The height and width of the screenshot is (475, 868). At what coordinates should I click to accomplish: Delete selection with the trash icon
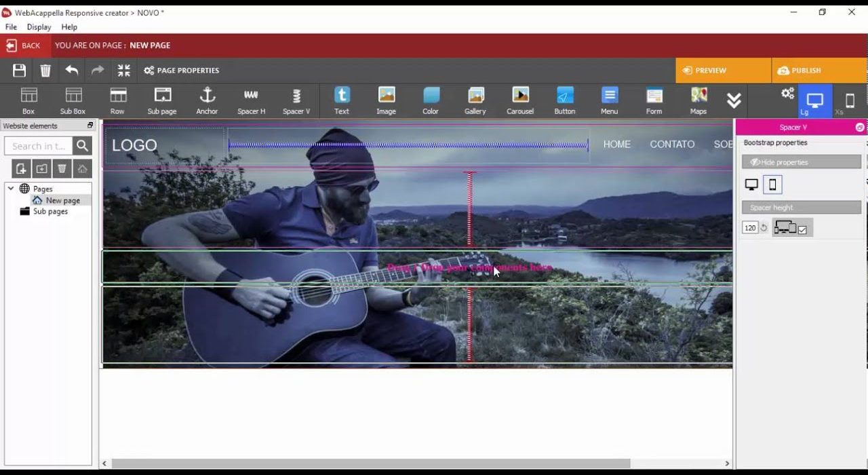coord(45,71)
